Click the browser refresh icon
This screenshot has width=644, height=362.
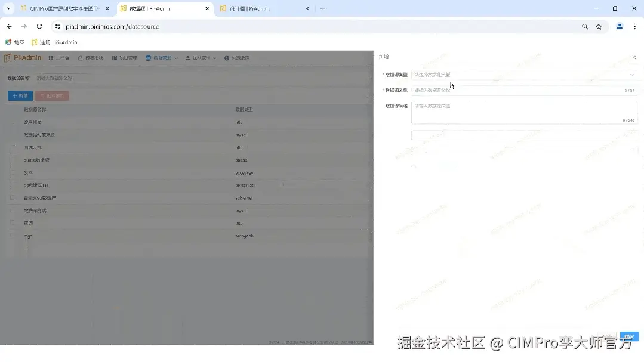click(x=39, y=26)
